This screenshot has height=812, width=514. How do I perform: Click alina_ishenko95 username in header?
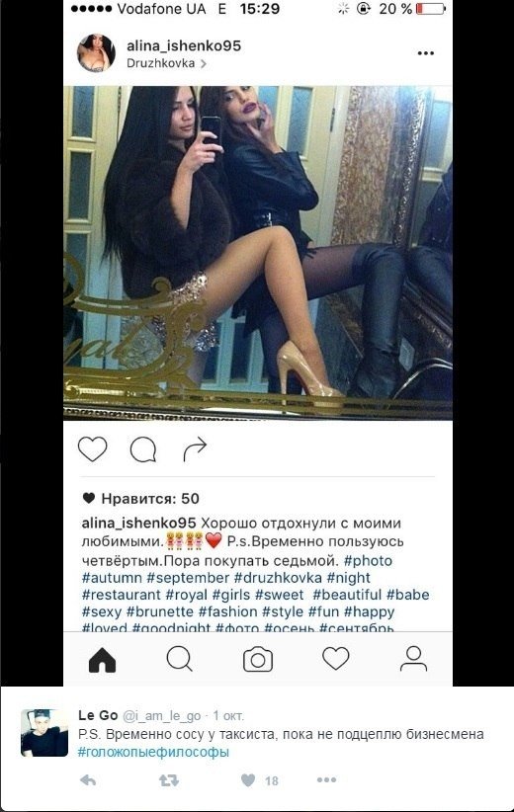tap(184, 45)
